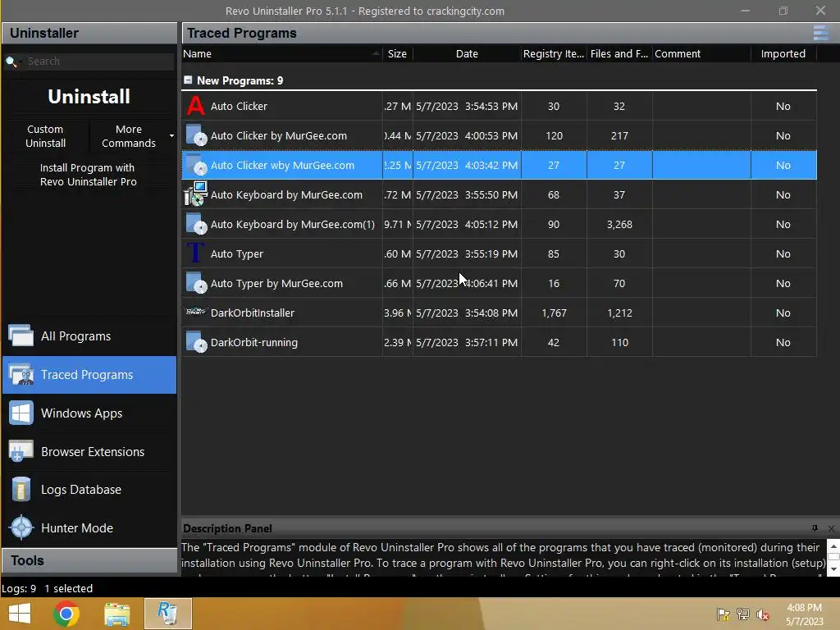Click the DarkOrbit-running installer disc icon

point(196,342)
